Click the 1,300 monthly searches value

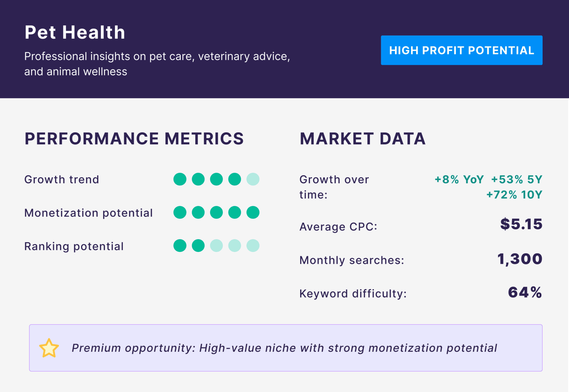point(520,259)
